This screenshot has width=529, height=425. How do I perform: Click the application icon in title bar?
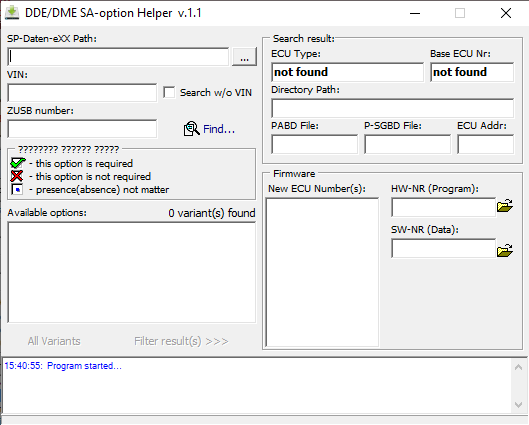[12, 13]
